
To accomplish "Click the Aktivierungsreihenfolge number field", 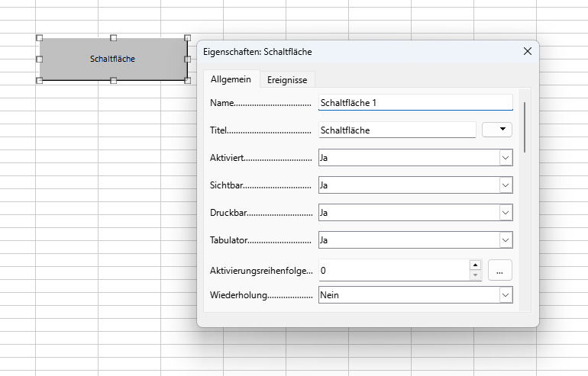I will pyautogui.click(x=394, y=270).
